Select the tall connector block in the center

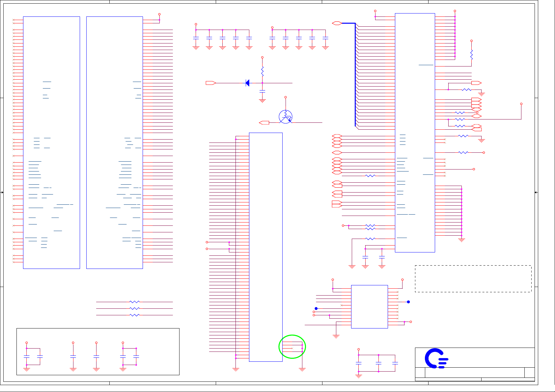(266, 247)
